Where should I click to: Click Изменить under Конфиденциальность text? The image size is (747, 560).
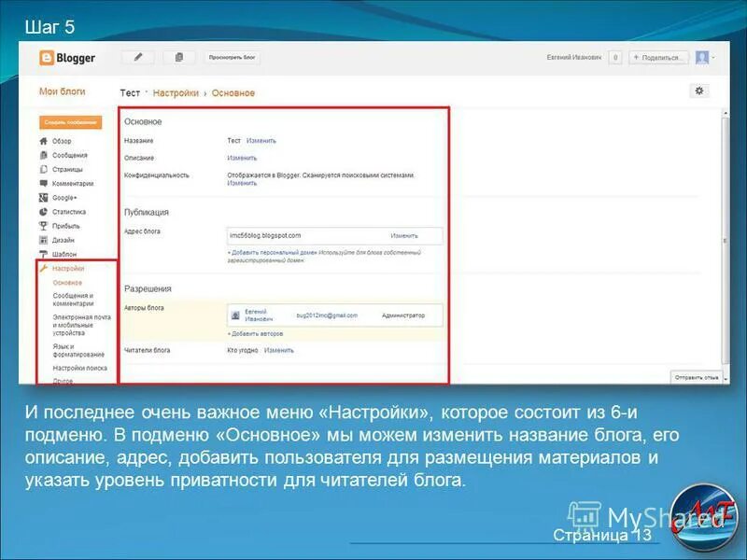(x=242, y=183)
